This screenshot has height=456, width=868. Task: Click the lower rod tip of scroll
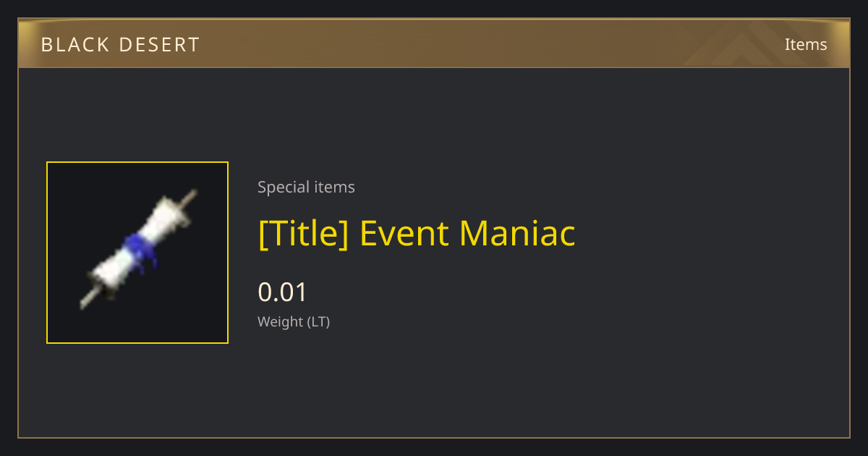tap(86, 302)
